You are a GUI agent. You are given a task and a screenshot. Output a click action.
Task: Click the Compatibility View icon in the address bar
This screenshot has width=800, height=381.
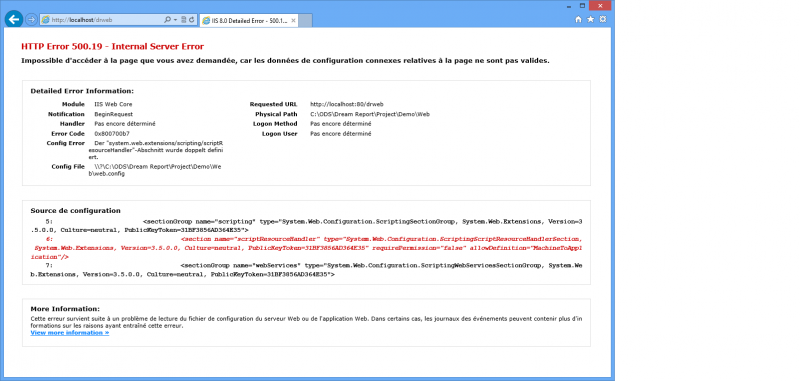click(x=183, y=20)
